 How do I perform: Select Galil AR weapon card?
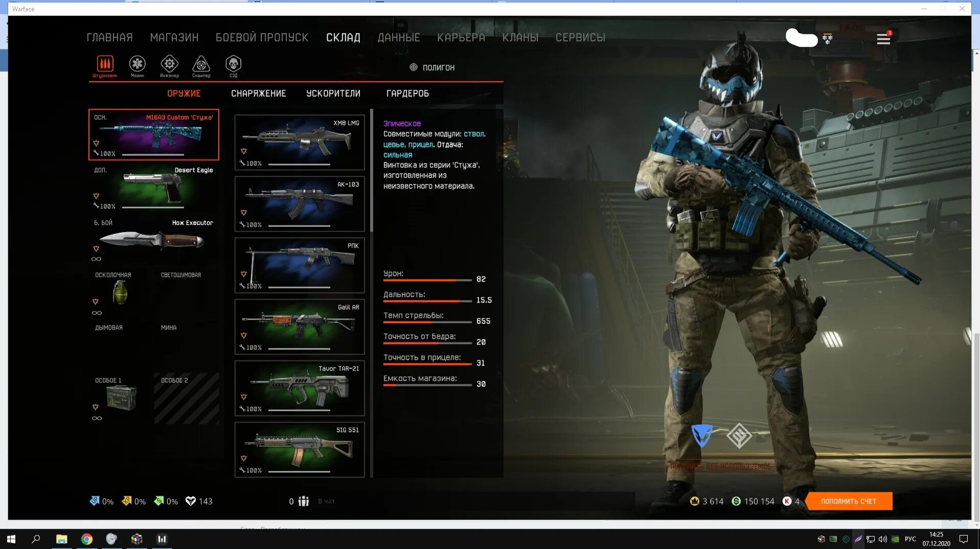pos(300,326)
